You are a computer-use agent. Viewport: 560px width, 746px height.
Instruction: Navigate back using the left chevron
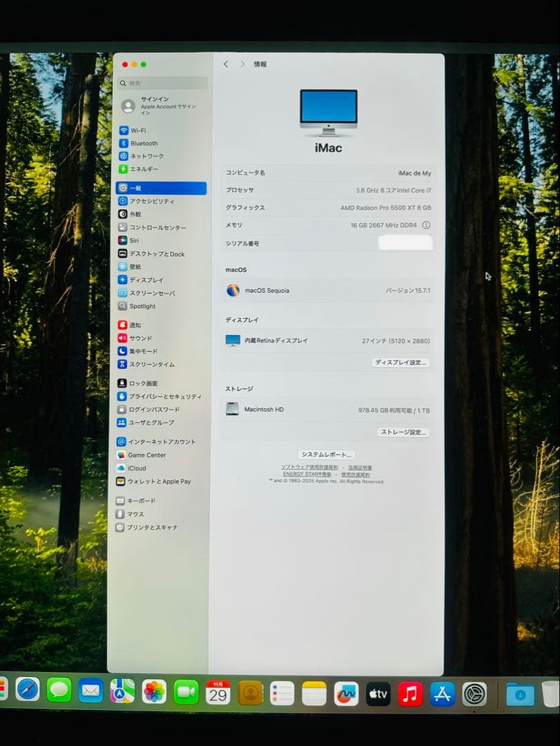click(226, 63)
